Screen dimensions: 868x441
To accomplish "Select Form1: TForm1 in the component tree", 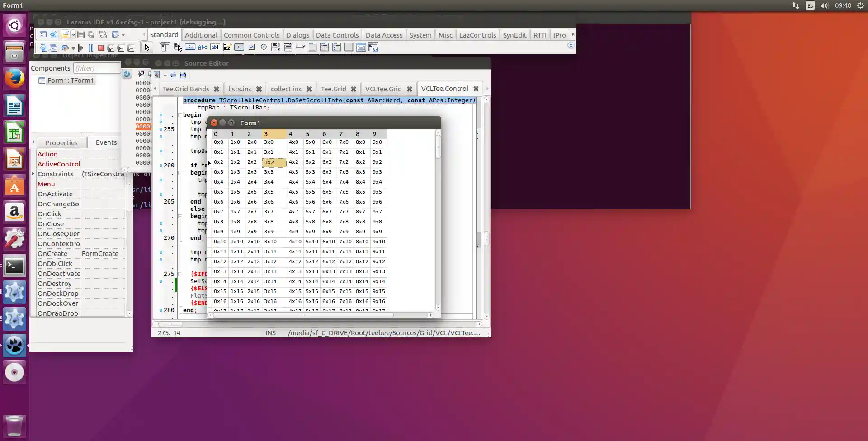I will (x=70, y=81).
